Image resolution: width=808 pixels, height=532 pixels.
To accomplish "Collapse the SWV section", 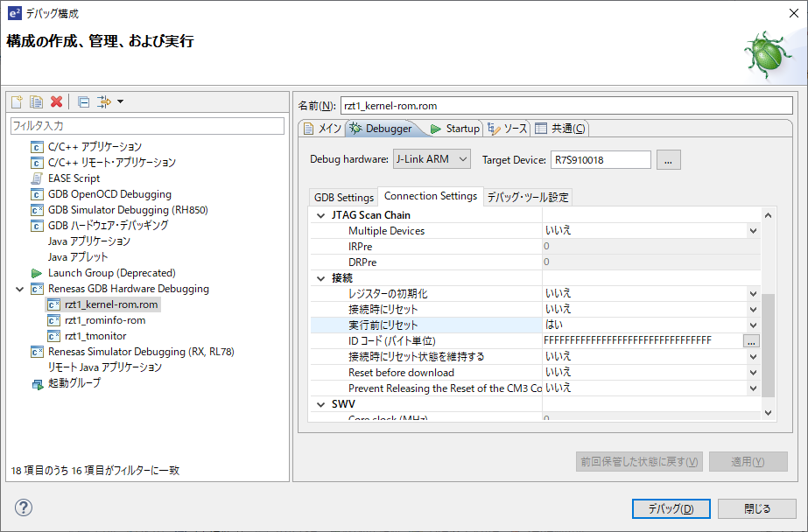I will point(321,404).
